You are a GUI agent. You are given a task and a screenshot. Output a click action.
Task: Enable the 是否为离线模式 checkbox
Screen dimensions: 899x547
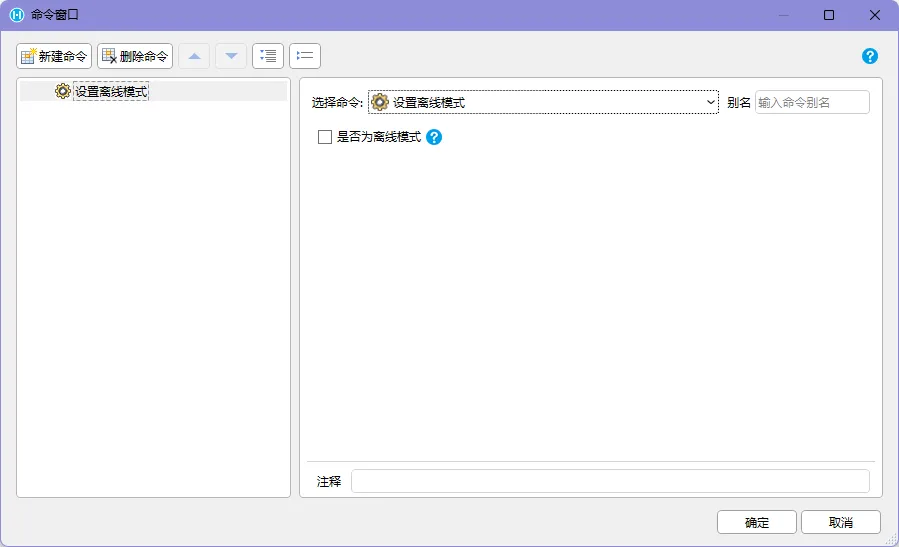[x=325, y=137]
